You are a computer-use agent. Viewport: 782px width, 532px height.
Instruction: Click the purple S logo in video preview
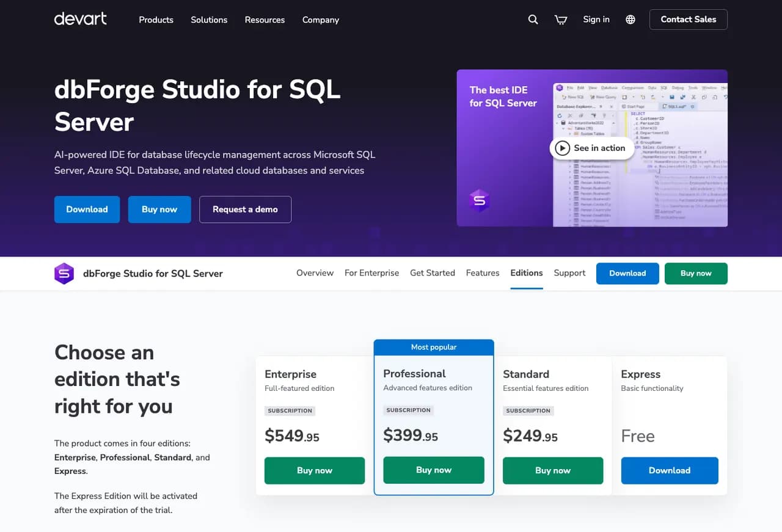click(480, 200)
